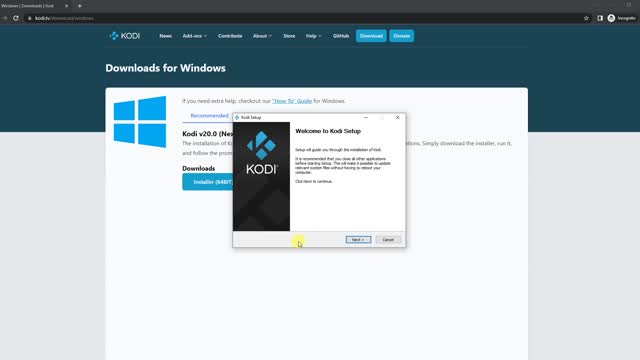The height and width of the screenshot is (360, 640).
Task: Click the browser forward arrow
Action: (x=4, y=18)
